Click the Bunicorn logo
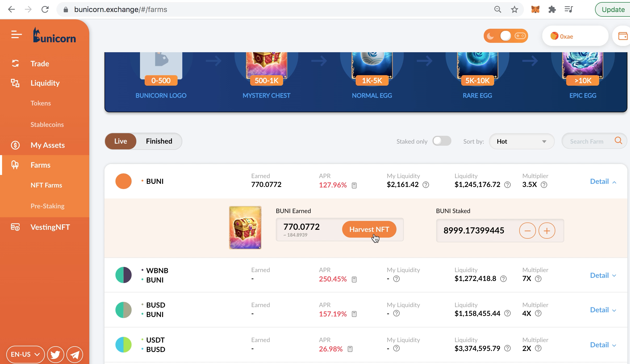 click(x=54, y=35)
